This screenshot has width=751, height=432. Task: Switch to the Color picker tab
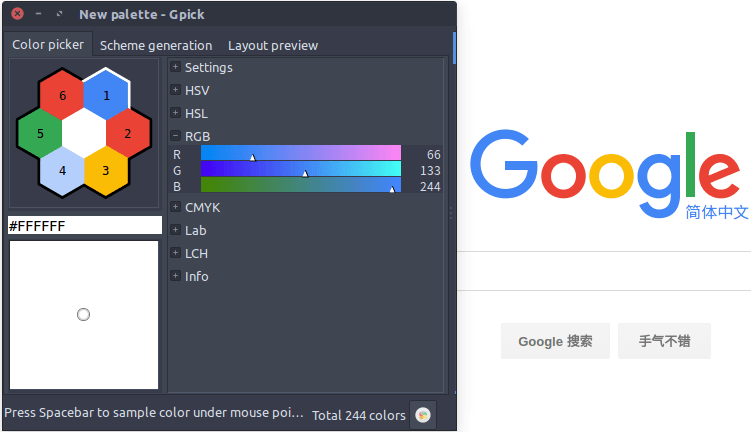(x=48, y=45)
